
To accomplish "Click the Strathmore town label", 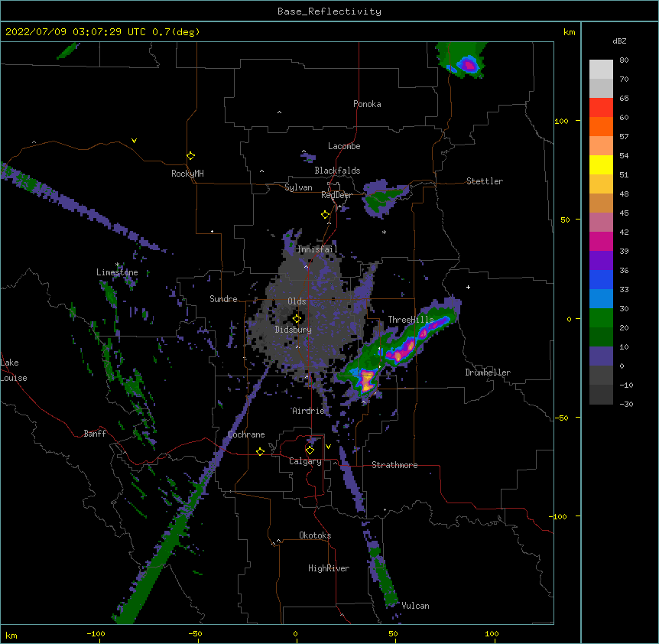I will [394, 465].
